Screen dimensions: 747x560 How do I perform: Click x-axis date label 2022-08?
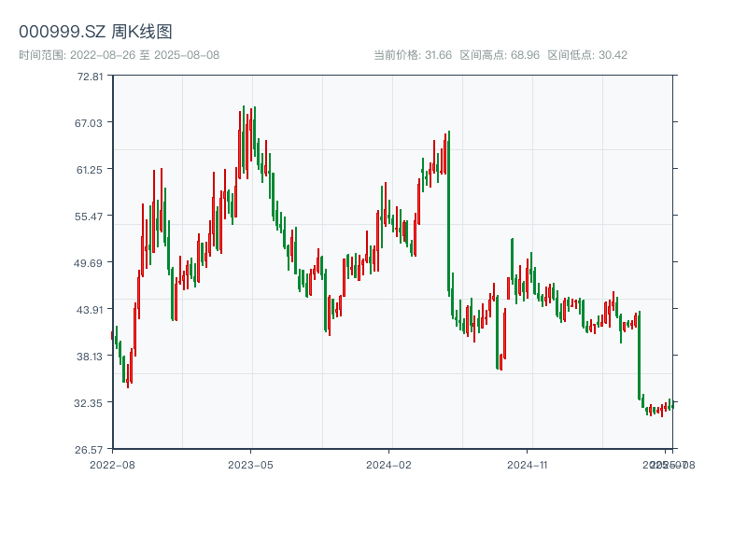(x=112, y=465)
